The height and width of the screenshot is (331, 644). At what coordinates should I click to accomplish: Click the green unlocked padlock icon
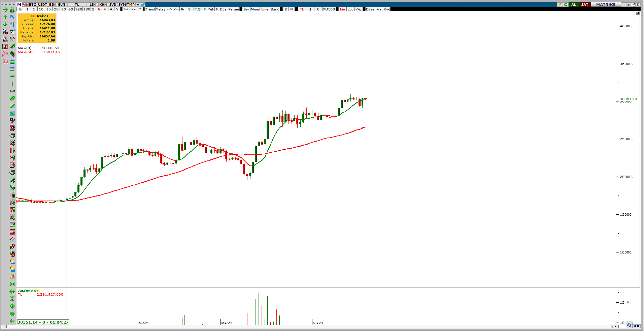[x=12, y=10]
